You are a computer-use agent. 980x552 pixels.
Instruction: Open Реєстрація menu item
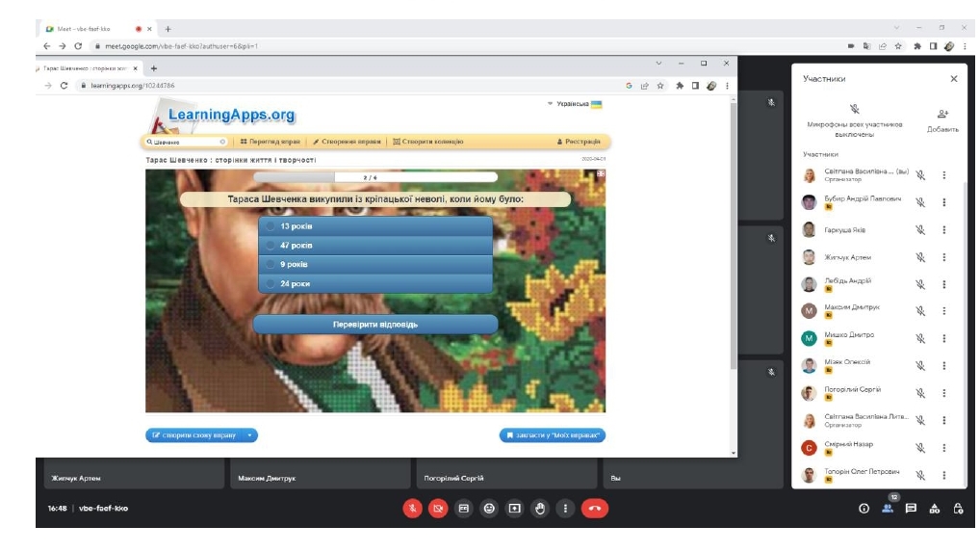click(579, 142)
